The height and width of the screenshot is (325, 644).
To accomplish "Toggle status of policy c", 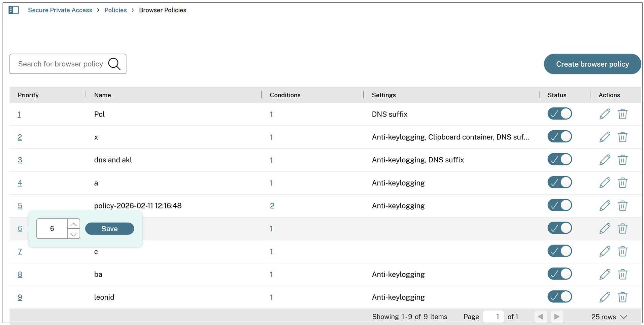I will (x=560, y=251).
